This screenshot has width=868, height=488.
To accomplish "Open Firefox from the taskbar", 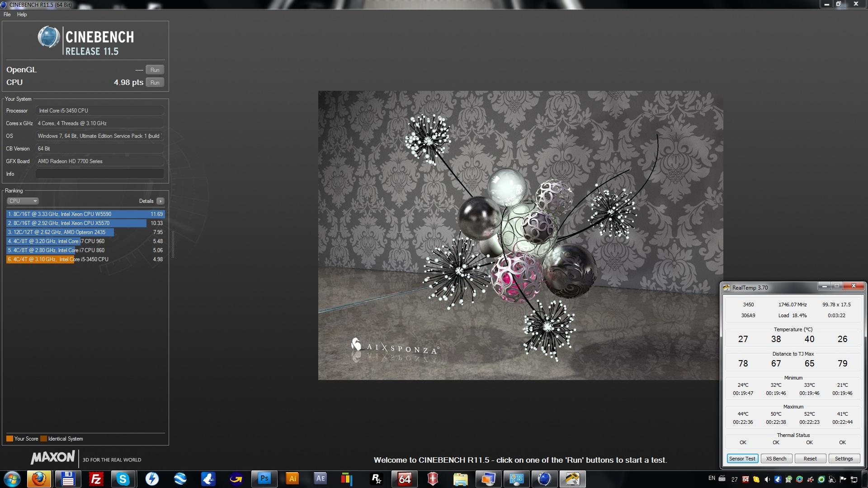I will coord(39,479).
